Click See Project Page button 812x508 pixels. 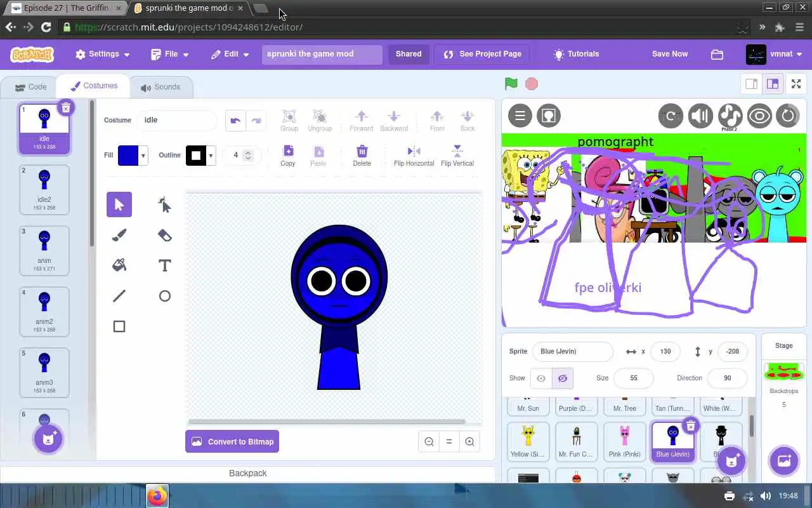pyautogui.click(x=482, y=54)
